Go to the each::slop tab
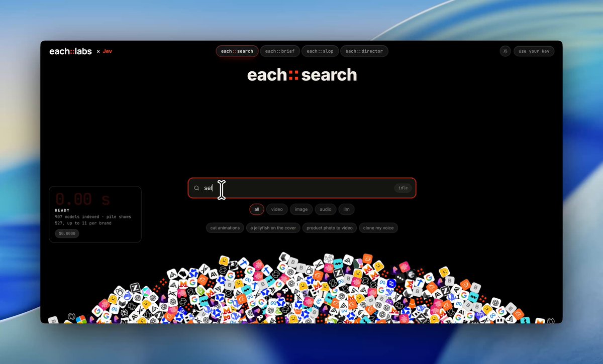603x364 pixels. 320,51
